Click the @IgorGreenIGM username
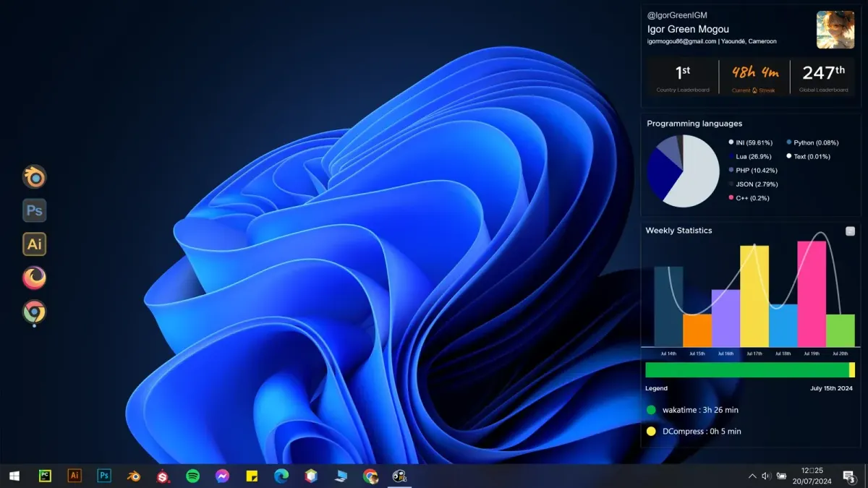The height and width of the screenshot is (488, 868). click(677, 15)
